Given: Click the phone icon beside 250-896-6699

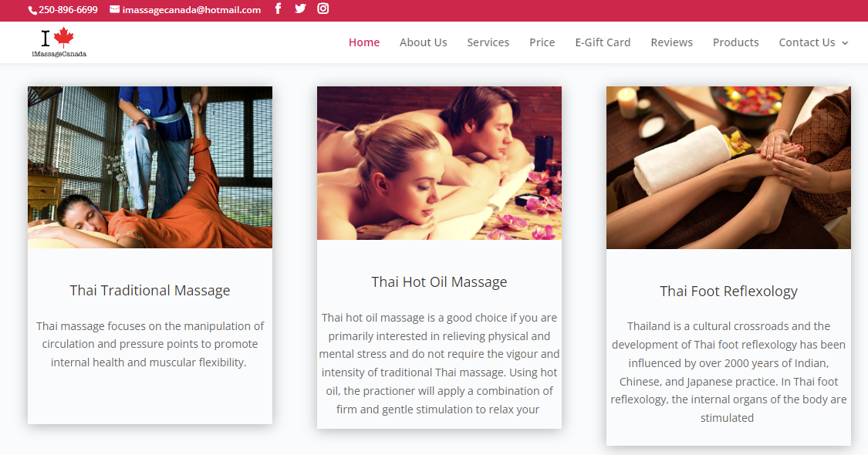Looking at the screenshot, I should [x=32, y=10].
